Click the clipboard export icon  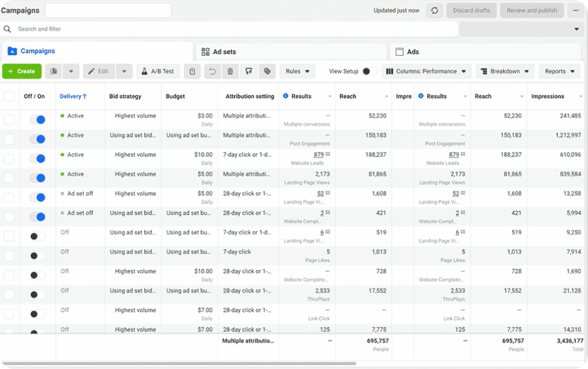pyautogui.click(x=192, y=72)
